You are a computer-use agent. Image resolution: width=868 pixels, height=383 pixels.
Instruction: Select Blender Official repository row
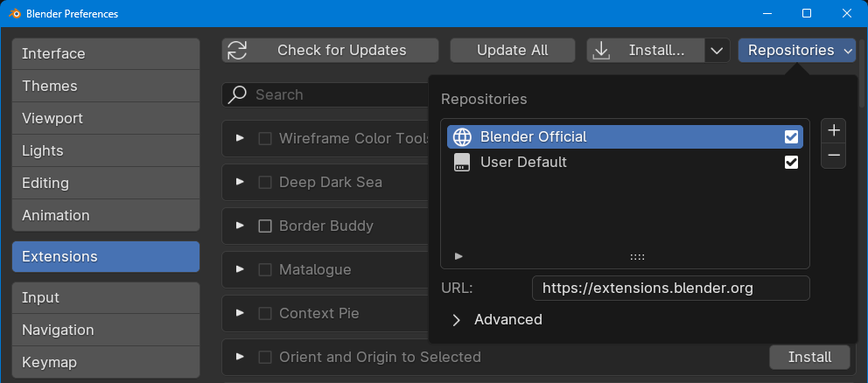[x=625, y=136]
